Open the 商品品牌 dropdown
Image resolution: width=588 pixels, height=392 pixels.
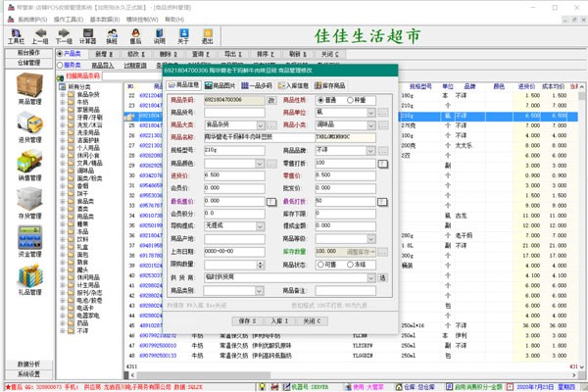(370, 151)
